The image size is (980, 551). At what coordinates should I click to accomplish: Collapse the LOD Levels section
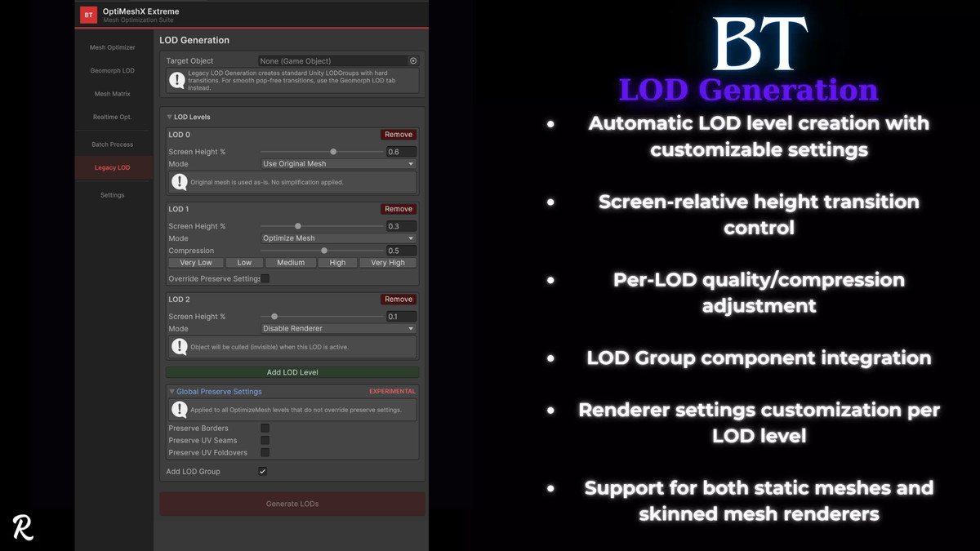pos(170,118)
